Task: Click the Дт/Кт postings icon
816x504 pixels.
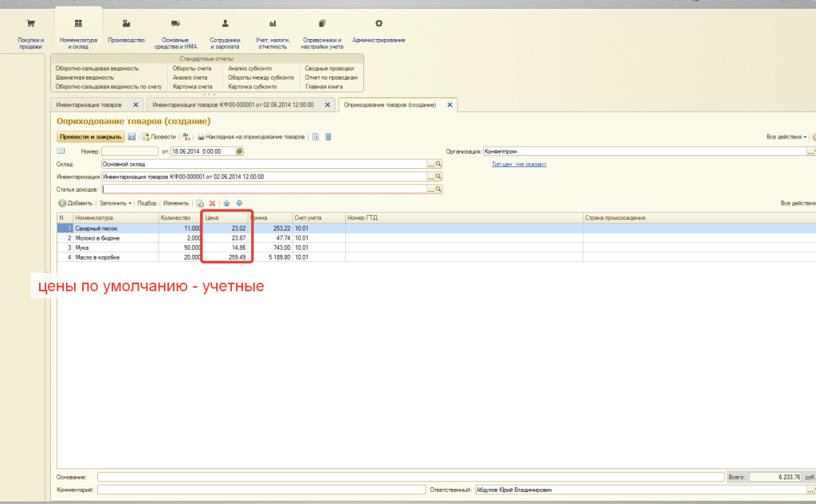Action: click(186, 137)
